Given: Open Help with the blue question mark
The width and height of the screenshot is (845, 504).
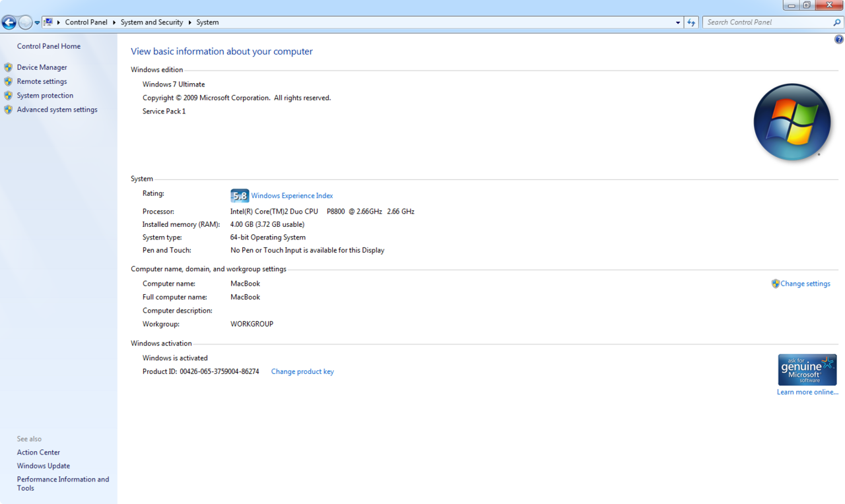Looking at the screenshot, I should click(839, 40).
